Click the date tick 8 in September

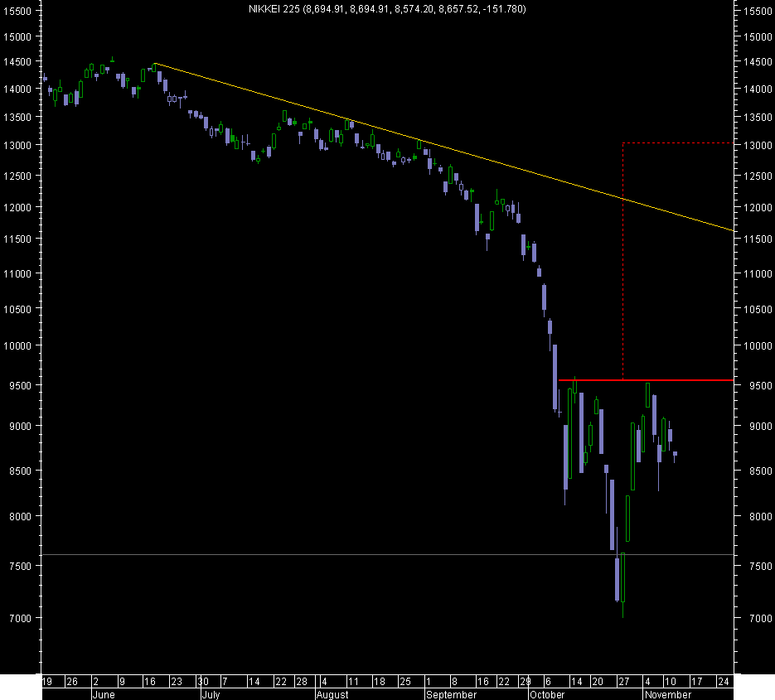click(455, 682)
